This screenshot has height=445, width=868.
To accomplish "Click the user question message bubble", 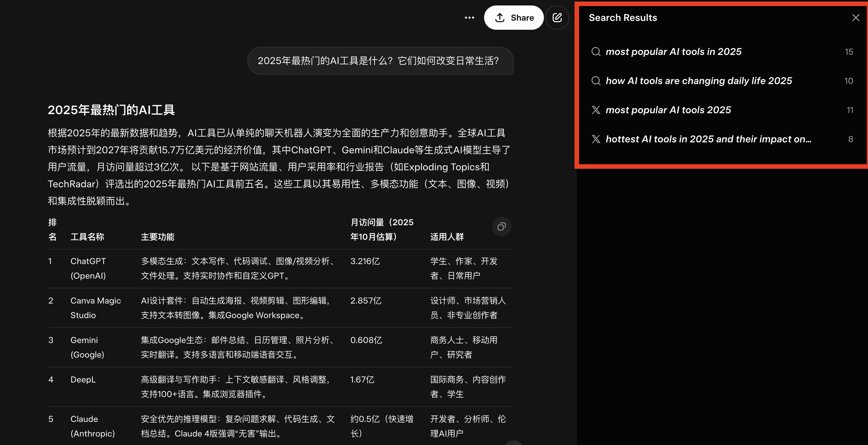I will (x=380, y=61).
